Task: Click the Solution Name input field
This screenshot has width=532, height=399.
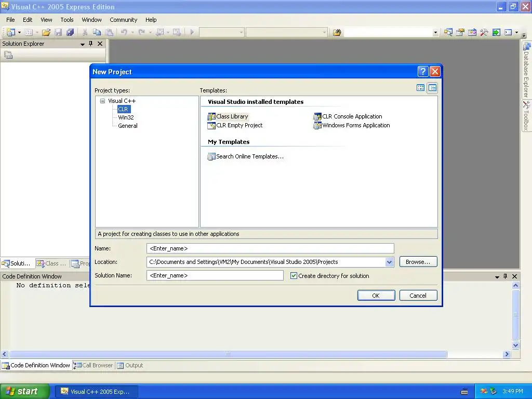Action: coord(215,275)
